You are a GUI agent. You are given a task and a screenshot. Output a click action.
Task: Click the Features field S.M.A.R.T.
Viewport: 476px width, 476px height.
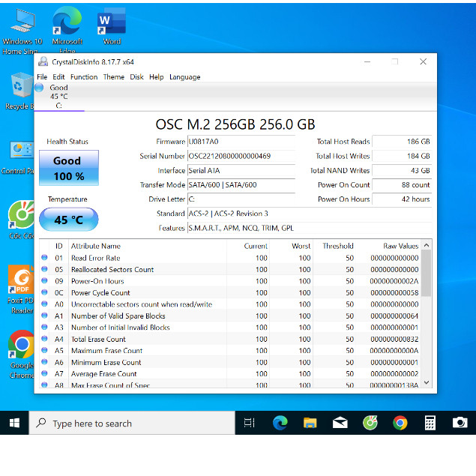point(310,228)
